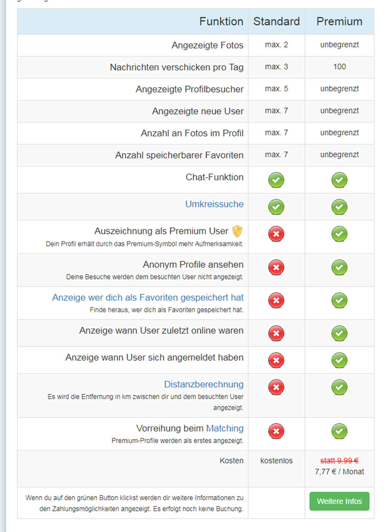The height and width of the screenshot is (532, 392).
Task: Click Standard green checkmark for Chat-Funktion
Action: tap(276, 180)
